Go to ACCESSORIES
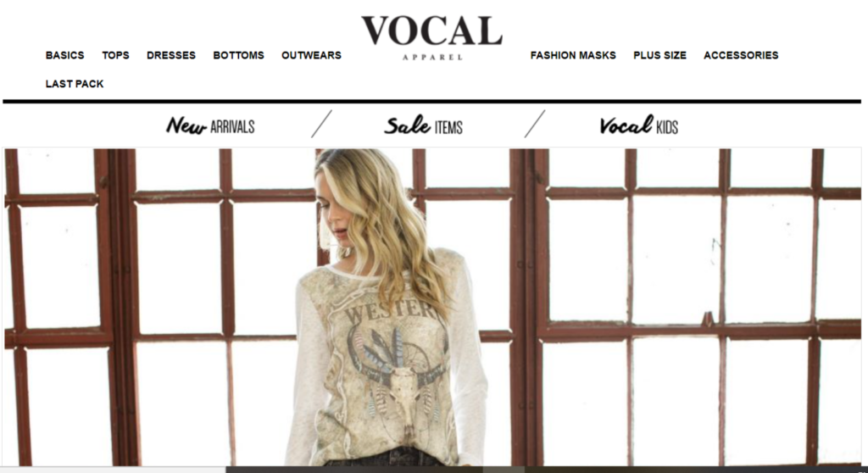Viewport: 868px width, 473px height. click(x=741, y=55)
